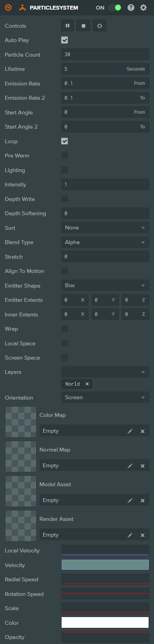
Task: Enable the Pre Warm checkbox
Action: (65, 156)
